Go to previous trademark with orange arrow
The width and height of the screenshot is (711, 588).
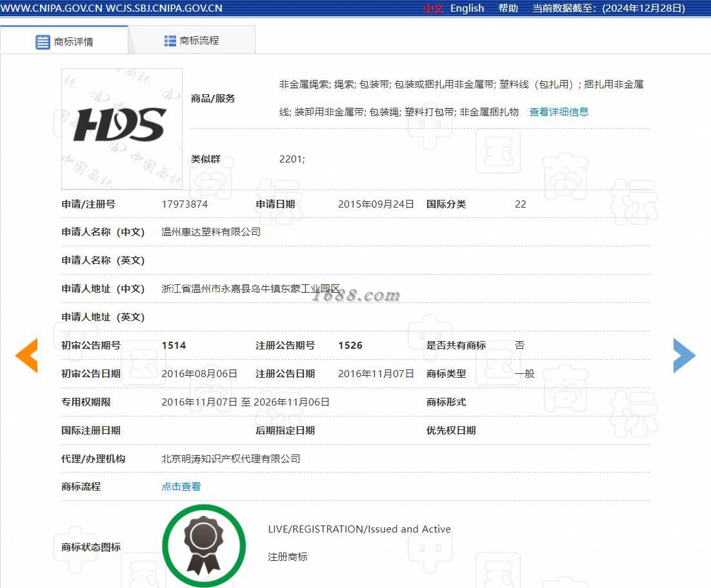click(x=26, y=356)
